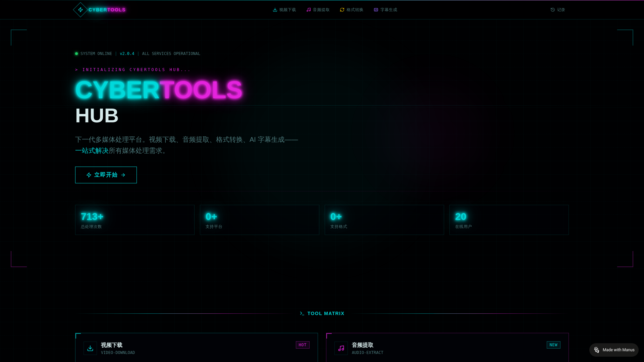644x362 pixels.
Task: Open the 音频提取 navigation menu item
Action: tap(321, 10)
